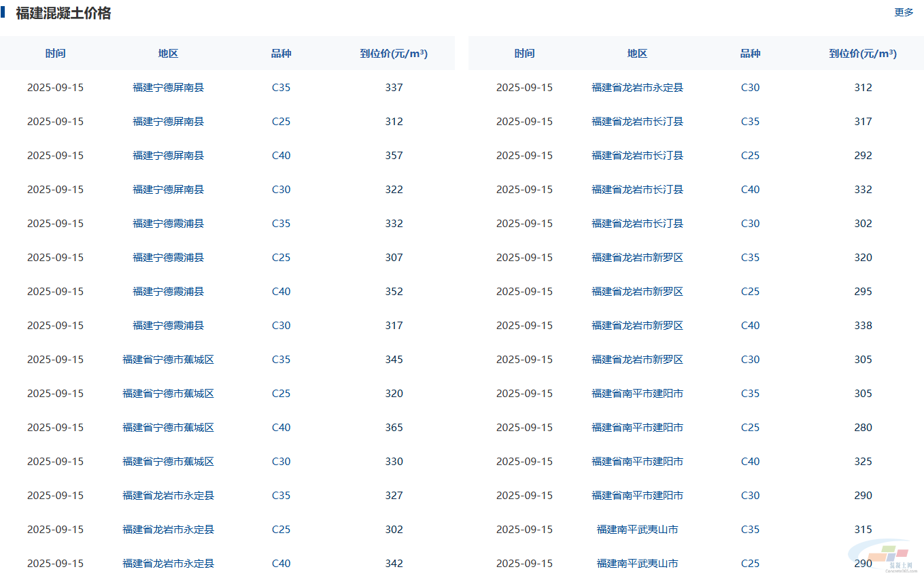
Task: Select C25 grade link priced 302
Action: point(281,530)
